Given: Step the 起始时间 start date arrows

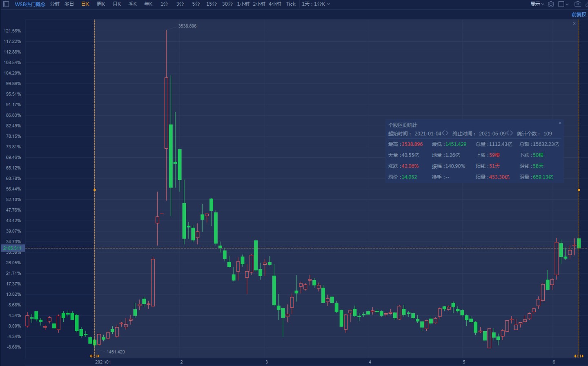Looking at the screenshot, I should pyautogui.click(x=445, y=133).
